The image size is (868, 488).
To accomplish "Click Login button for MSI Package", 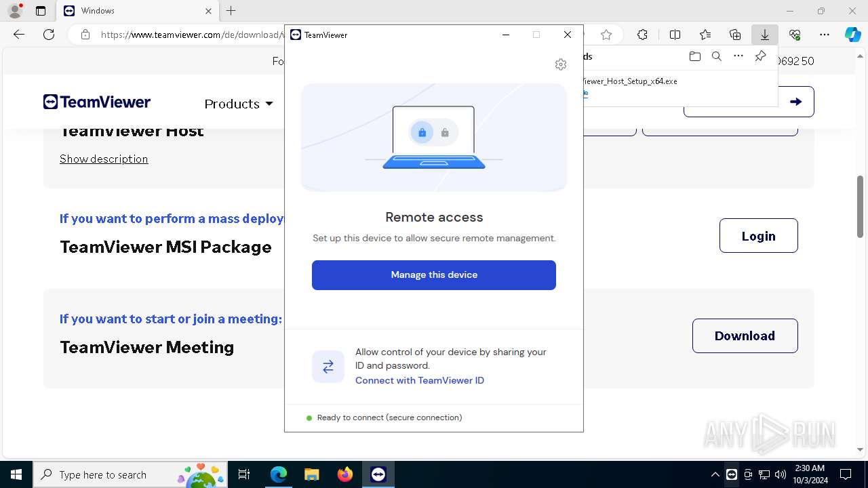I will click(x=758, y=236).
